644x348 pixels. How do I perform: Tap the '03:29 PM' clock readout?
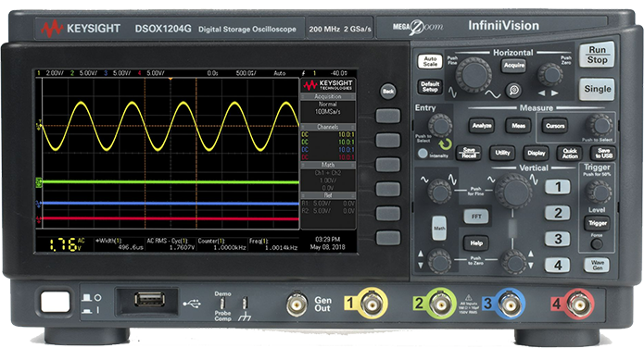327,239
